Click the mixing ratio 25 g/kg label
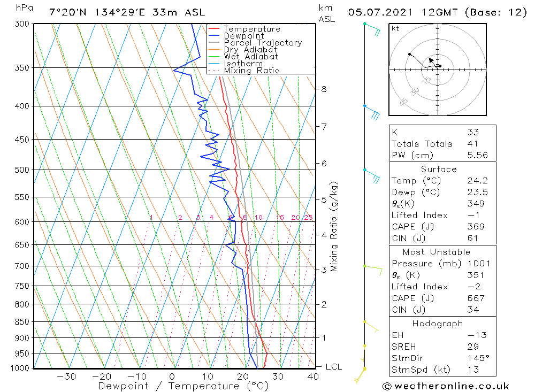 (309, 217)
